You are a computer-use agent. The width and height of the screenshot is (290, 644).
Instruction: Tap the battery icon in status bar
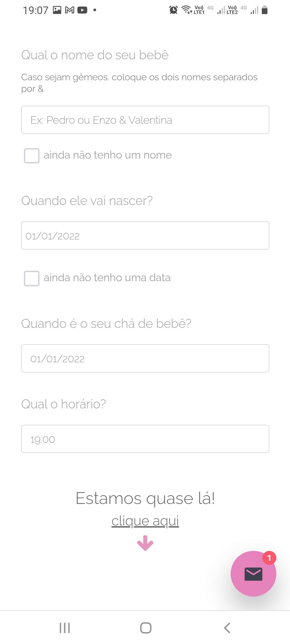pos(264,10)
